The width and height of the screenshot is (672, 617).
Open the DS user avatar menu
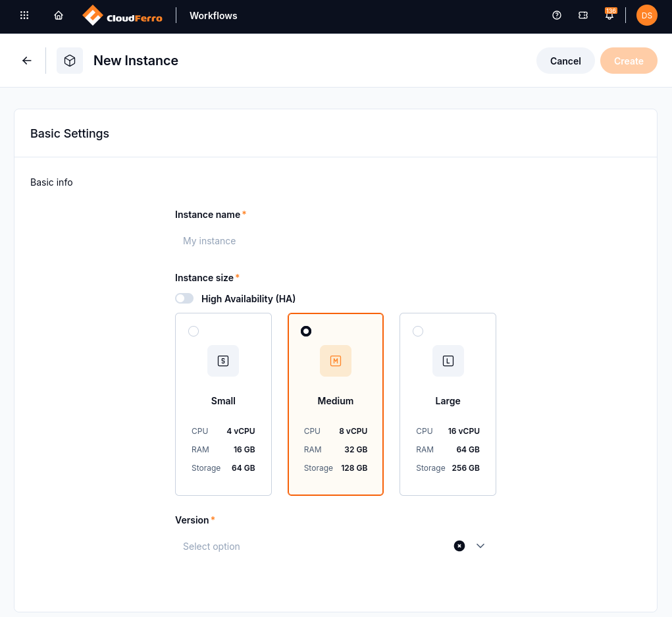(x=647, y=15)
